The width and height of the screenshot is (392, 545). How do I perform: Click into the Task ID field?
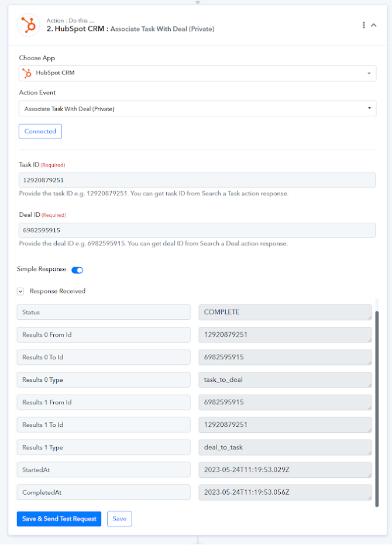click(197, 180)
